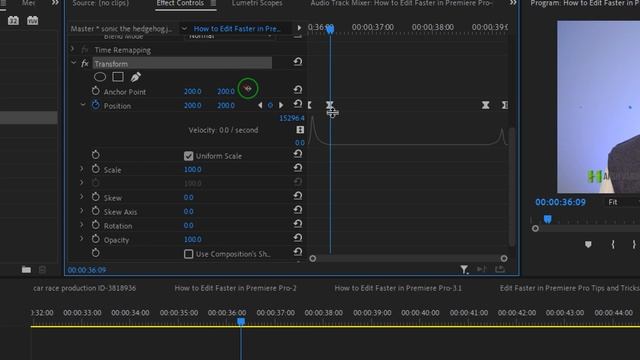This screenshot has height=360, width=640.
Task: Edit Opacity value 100.0
Action: coord(192,239)
